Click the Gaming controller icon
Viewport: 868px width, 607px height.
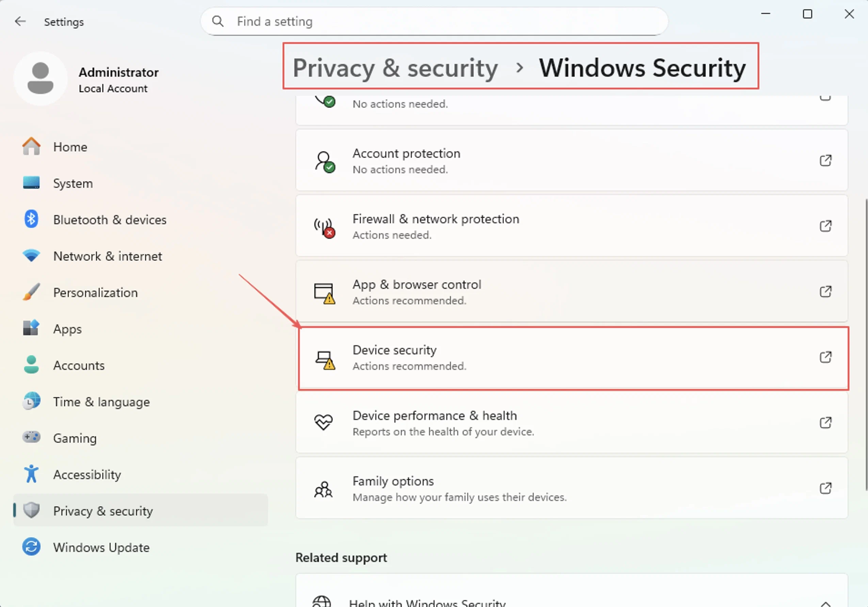click(31, 437)
